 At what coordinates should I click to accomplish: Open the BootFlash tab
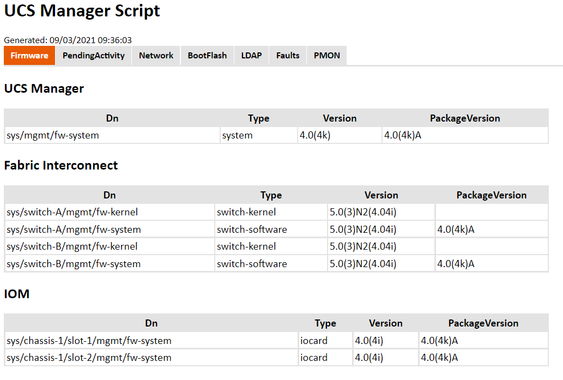tap(207, 56)
